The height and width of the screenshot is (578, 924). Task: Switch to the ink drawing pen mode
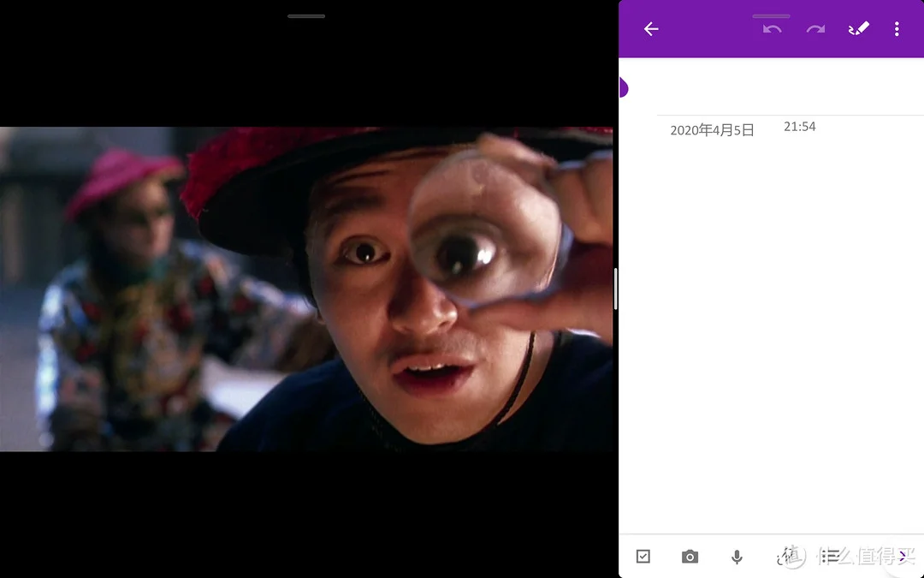point(859,28)
